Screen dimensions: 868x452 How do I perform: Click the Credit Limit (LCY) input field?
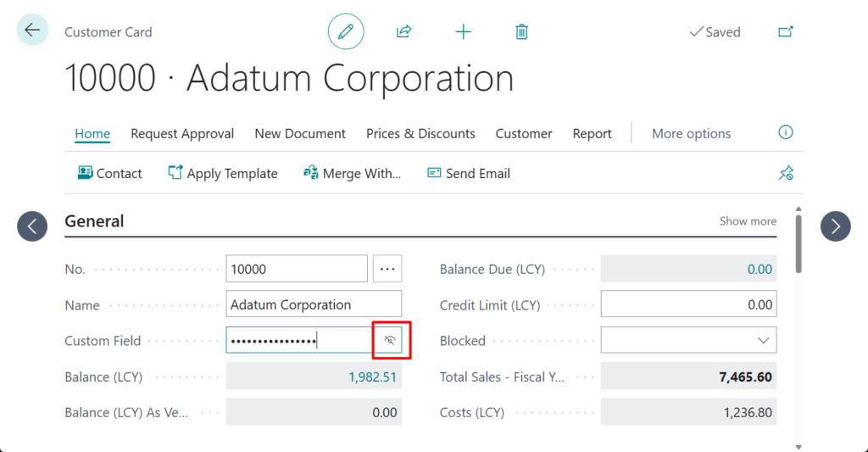coord(688,304)
